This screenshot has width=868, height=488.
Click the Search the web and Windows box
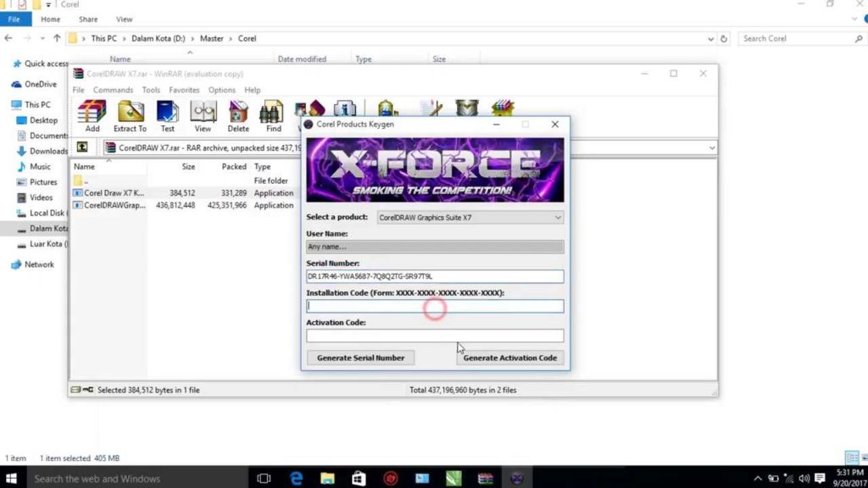[137, 478]
